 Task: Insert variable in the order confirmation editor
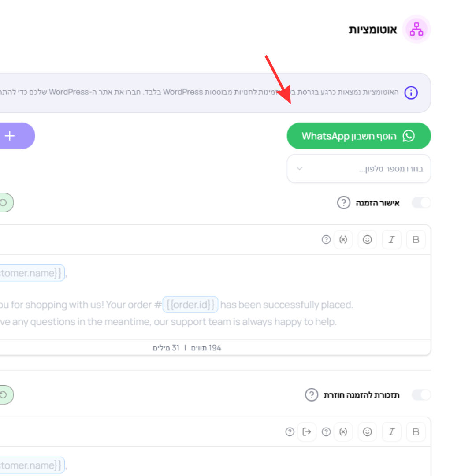coord(343,239)
